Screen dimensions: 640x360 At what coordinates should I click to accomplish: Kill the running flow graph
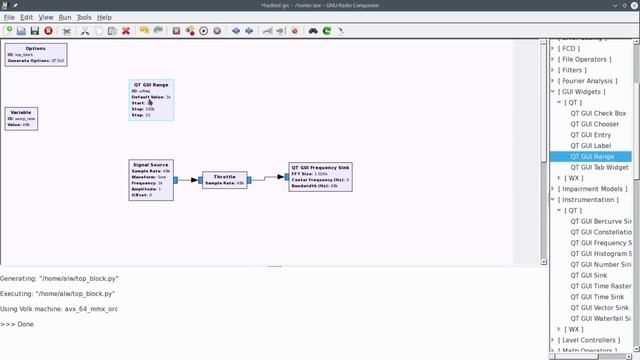pos(217,31)
